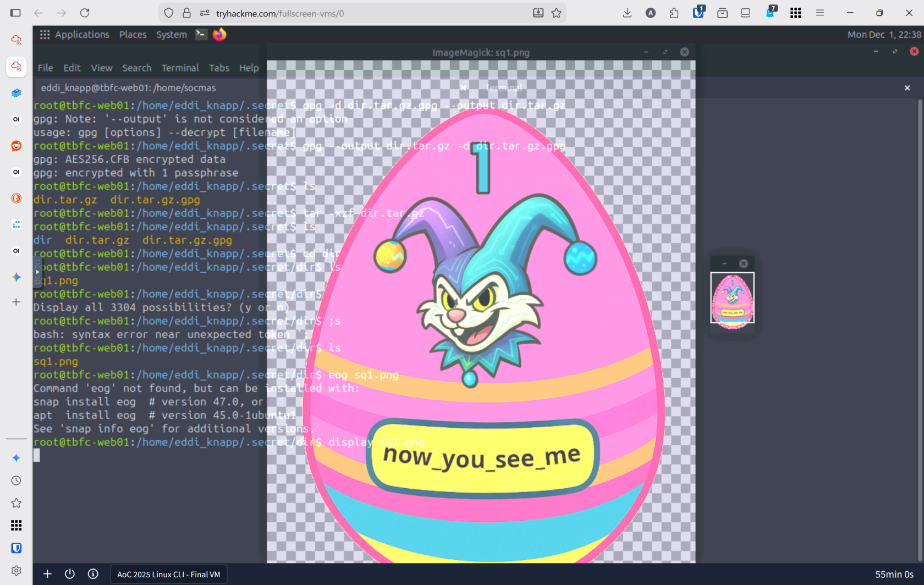Add a machine with the bottom plus icon
The height and width of the screenshot is (585, 924).
coord(47,574)
